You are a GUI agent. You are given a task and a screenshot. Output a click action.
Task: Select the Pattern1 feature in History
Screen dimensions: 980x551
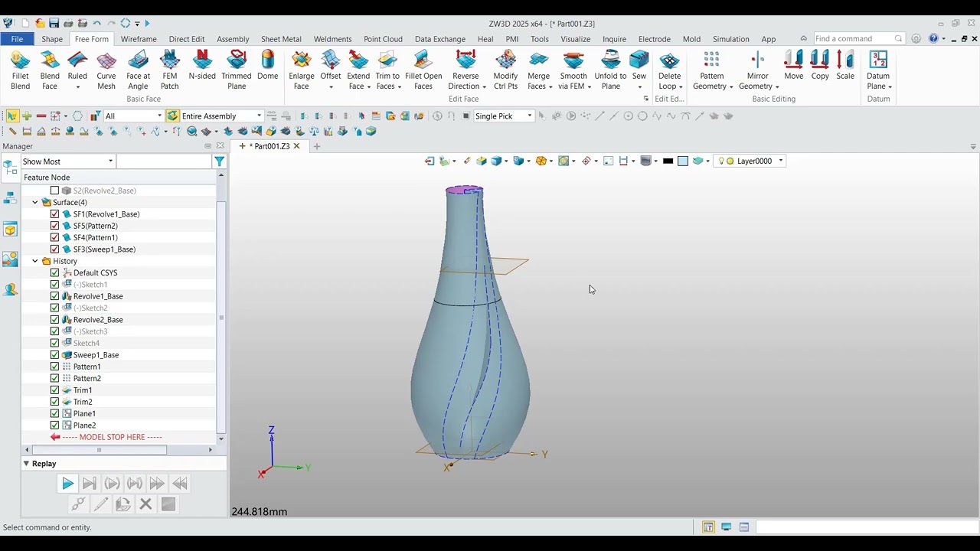coord(87,367)
